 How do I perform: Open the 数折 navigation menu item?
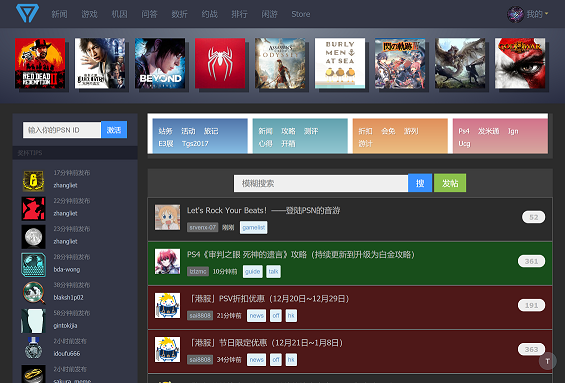coord(179,14)
